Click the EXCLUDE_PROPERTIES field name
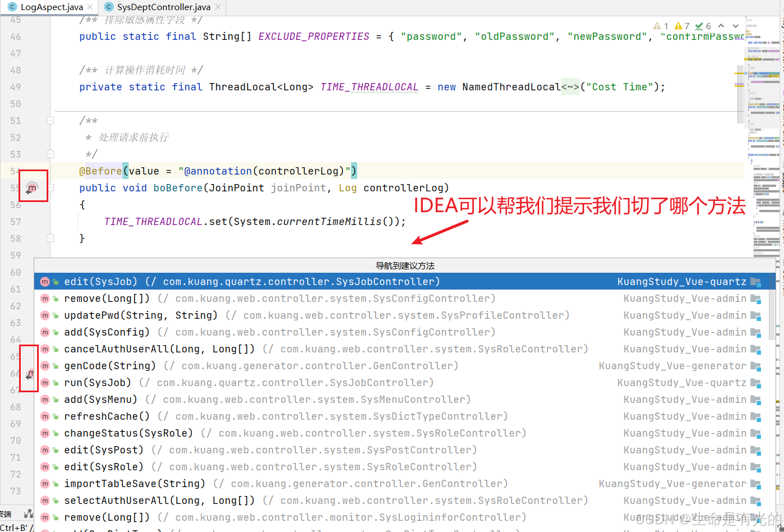Viewport: 784px width, 532px height. point(314,36)
